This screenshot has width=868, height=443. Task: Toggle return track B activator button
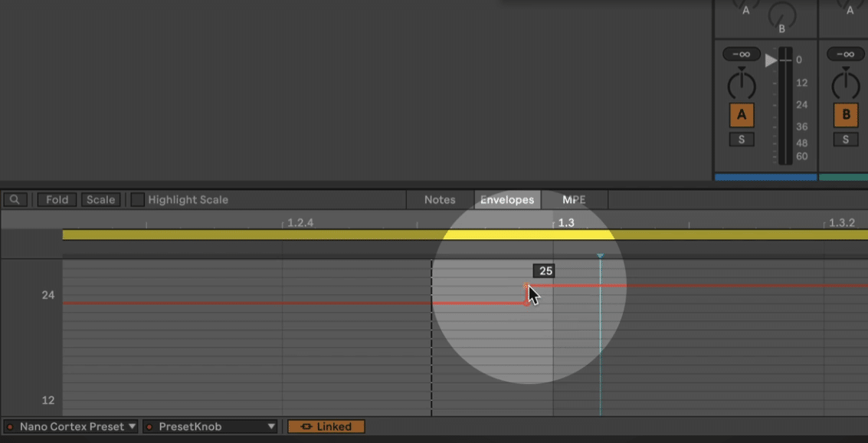(x=845, y=116)
